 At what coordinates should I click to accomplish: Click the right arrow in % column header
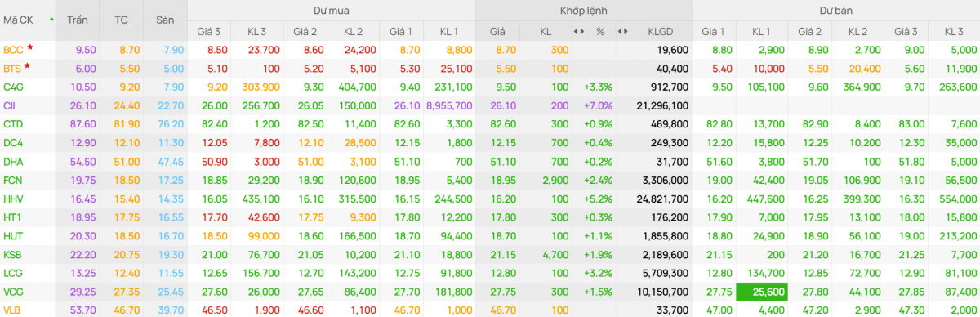[583, 31]
